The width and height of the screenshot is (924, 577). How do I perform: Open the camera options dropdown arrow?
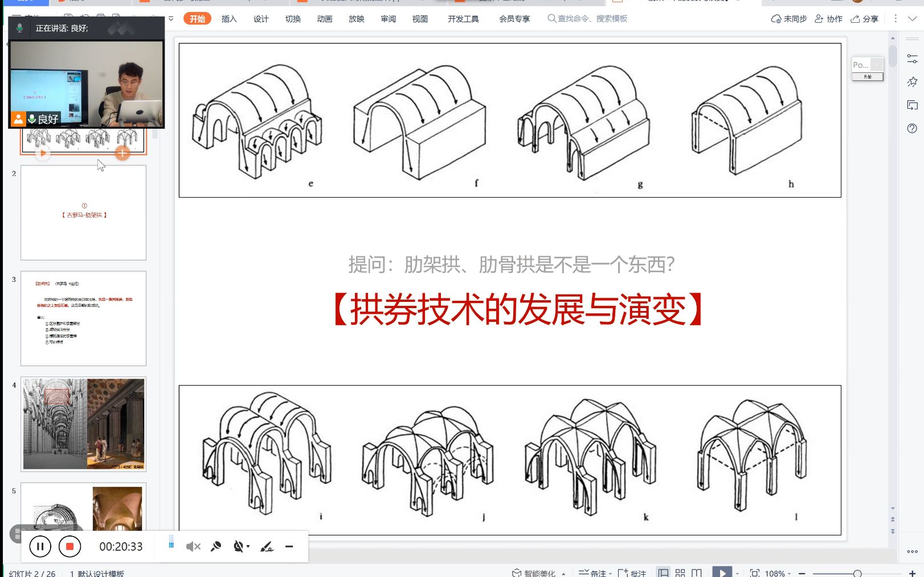tap(248, 547)
